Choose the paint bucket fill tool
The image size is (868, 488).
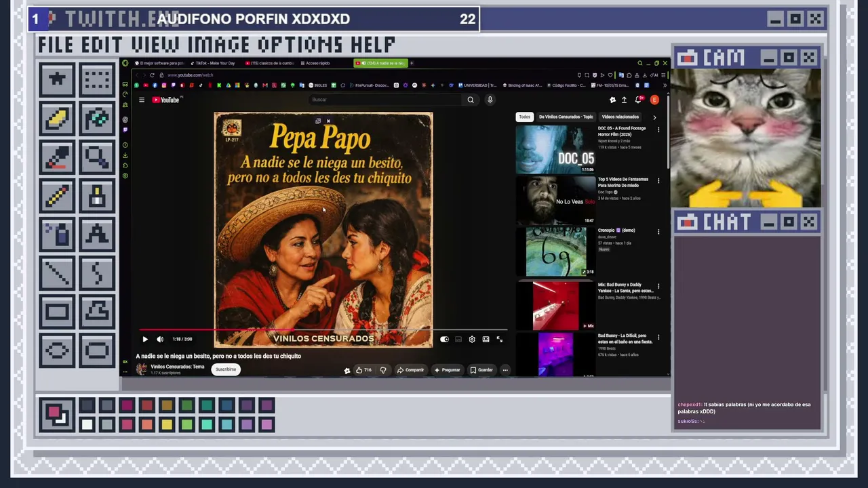point(97,119)
